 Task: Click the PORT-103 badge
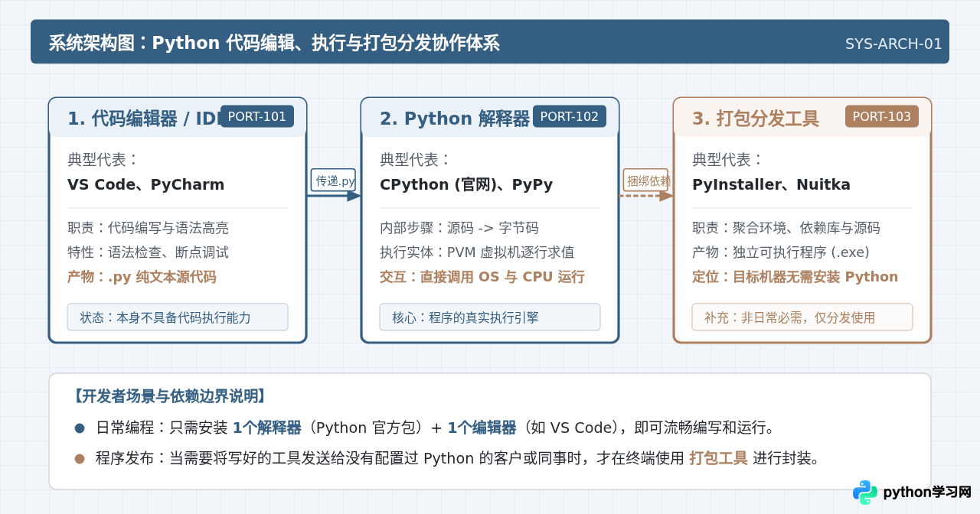pos(882,116)
